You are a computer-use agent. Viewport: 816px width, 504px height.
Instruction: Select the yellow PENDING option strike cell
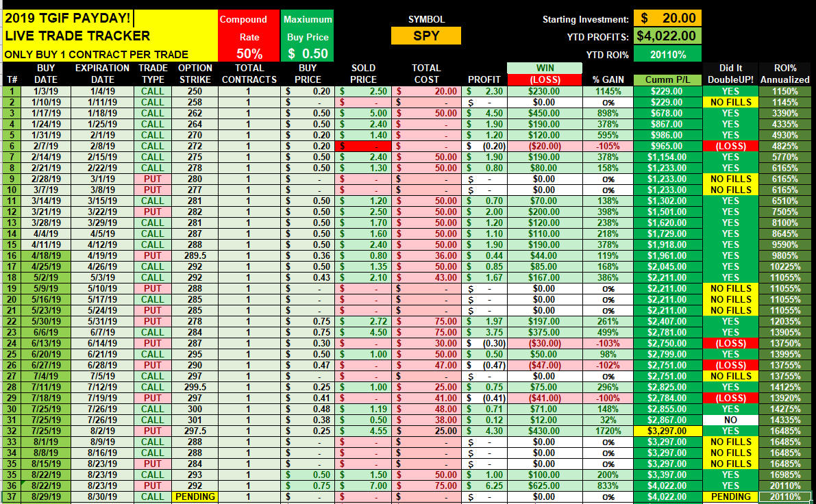pos(195,496)
